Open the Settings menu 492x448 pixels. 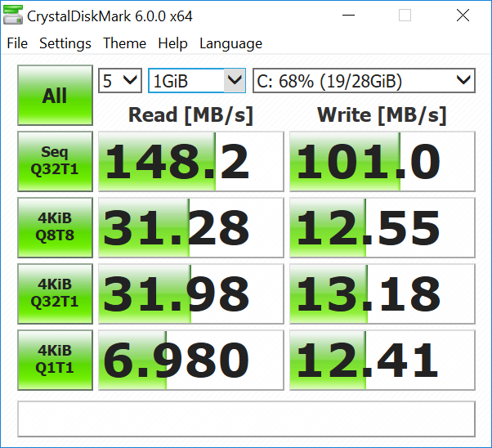click(65, 43)
